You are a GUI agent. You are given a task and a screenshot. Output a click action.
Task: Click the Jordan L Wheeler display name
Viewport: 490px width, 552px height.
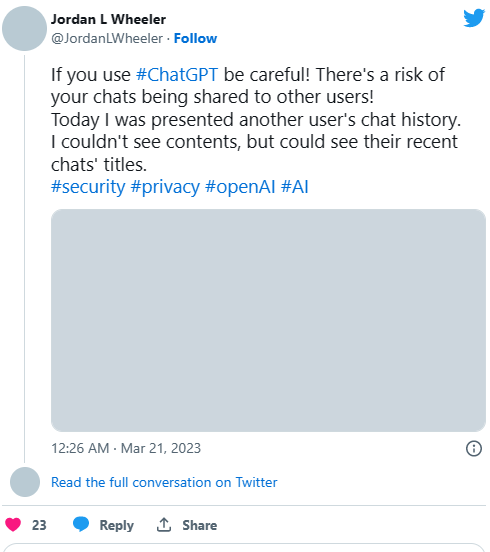click(108, 19)
